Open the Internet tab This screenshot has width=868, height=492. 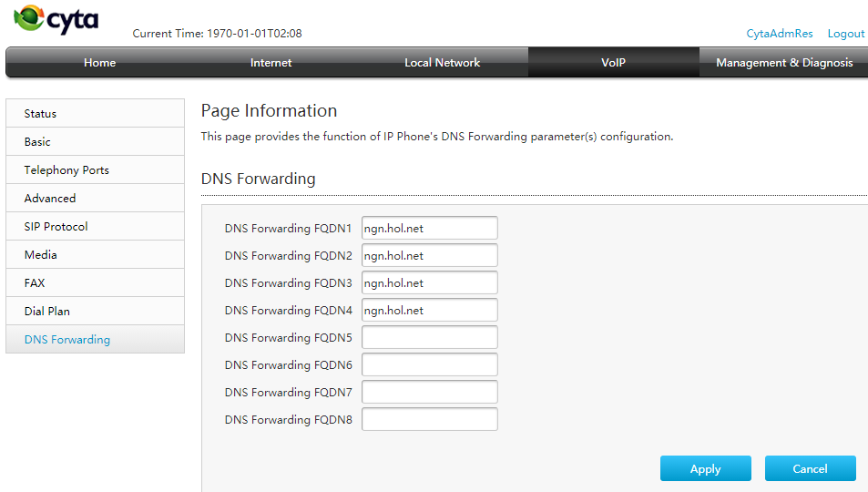[x=271, y=63]
